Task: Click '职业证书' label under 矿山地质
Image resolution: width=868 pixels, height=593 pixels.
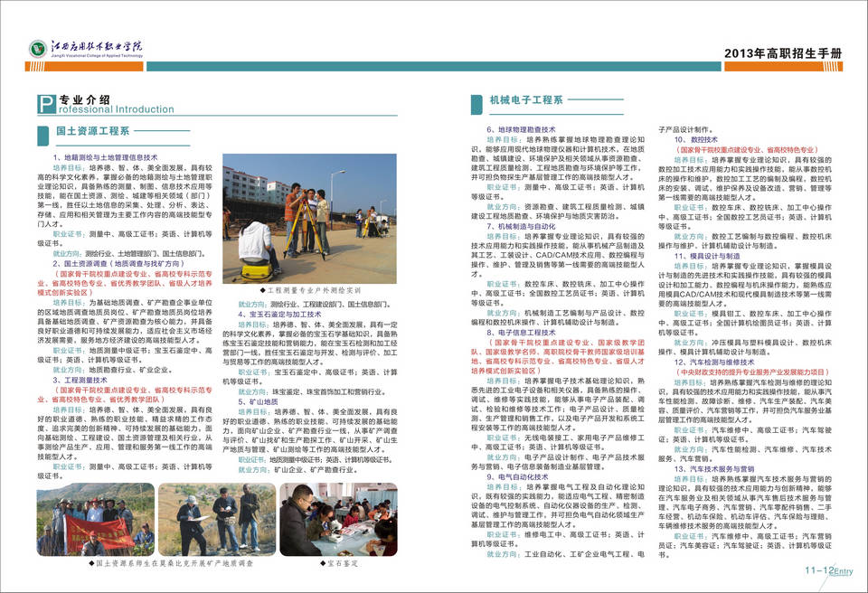Action: tap(253, 459)
